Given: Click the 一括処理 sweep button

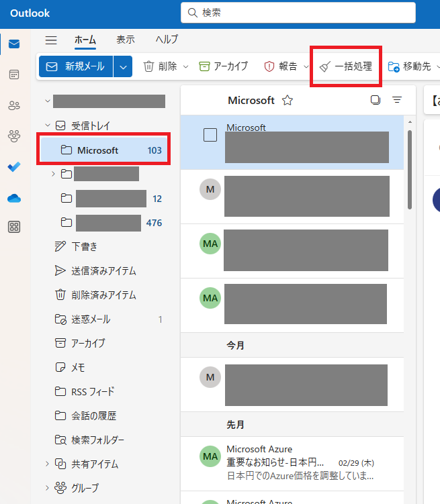Looking at the screenshot, I should pos(346,66).
